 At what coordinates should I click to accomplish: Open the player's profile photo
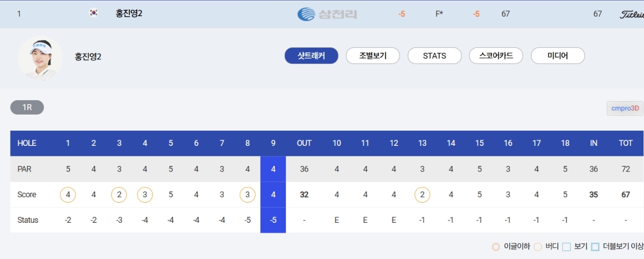[40, 58]
